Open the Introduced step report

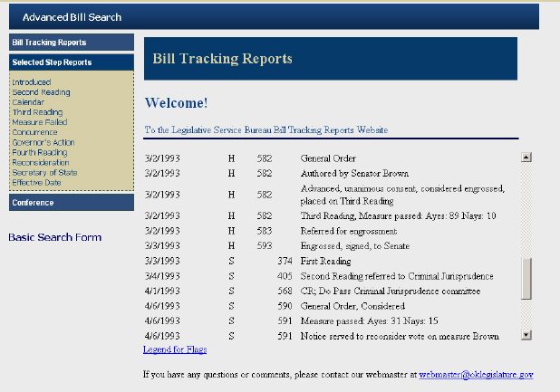click(32, 82)
